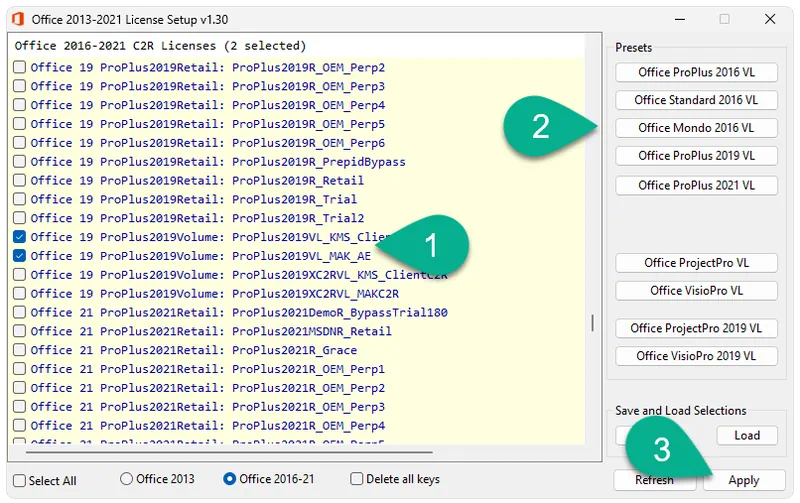Image resolution: width=800 pixels, height=503 pixels.
Task: Check the ProPlus2019R_Retail license checkbox
Action: click(20, 181)
